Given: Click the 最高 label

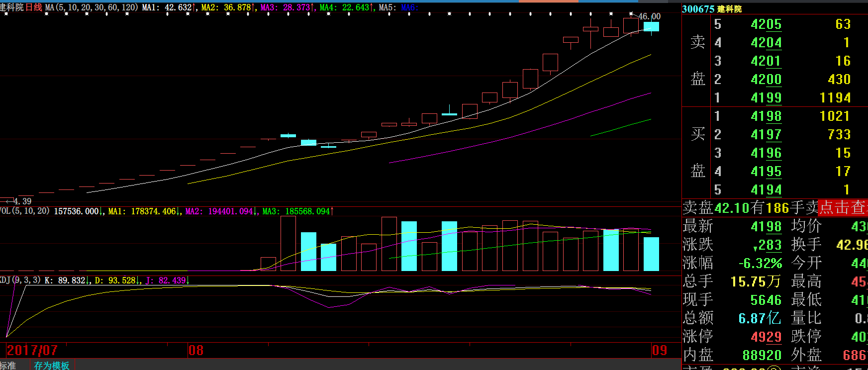Looking at the screenshot, I should [806, 281].
